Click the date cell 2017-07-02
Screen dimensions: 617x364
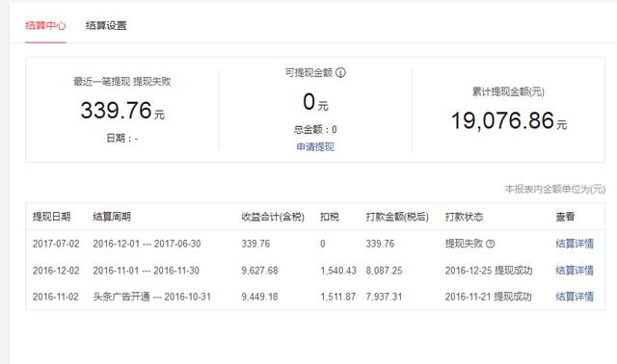(x=56, y=244)
